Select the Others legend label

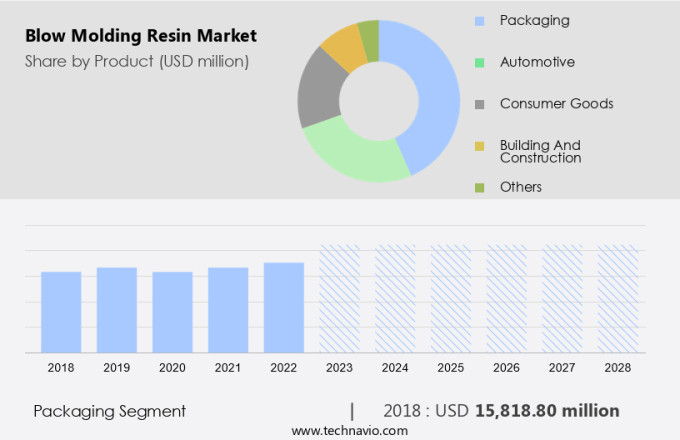point(520,187)
